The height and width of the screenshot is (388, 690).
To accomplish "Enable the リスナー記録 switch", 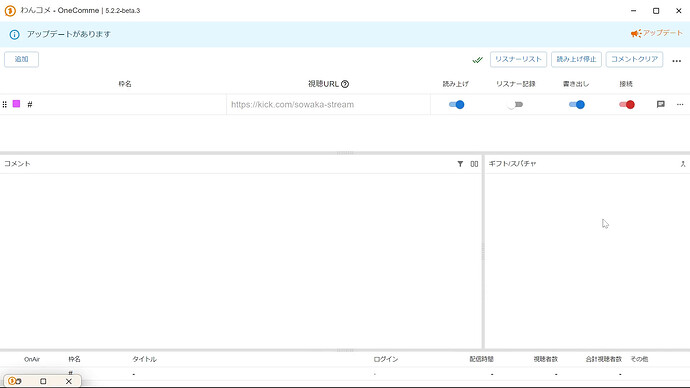I will point(515,104).
